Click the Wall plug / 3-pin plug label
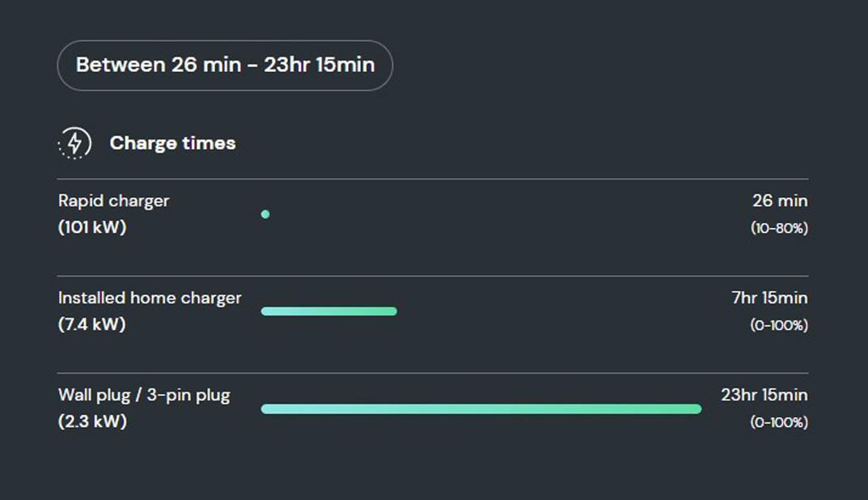The width and height of the screenshot is (868, 500). (144, 396)
